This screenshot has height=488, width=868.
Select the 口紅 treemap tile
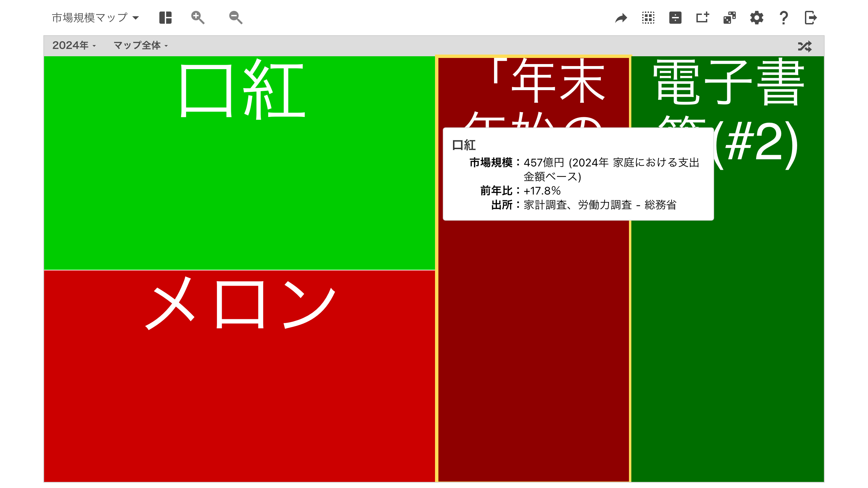[239, 163]
